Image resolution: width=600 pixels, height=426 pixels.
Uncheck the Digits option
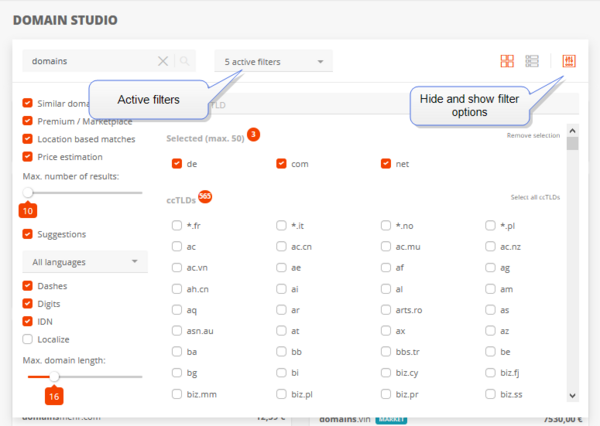[x=28, y=304]
